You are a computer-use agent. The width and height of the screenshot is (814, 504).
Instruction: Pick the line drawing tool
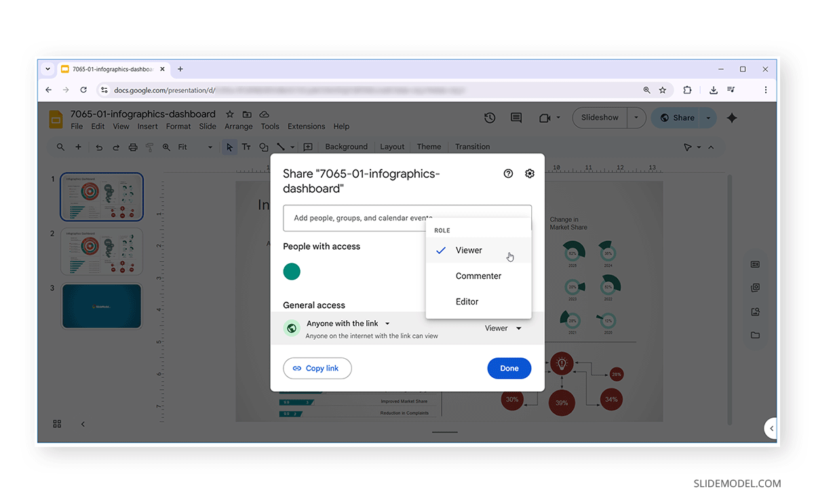click(281, 147)
